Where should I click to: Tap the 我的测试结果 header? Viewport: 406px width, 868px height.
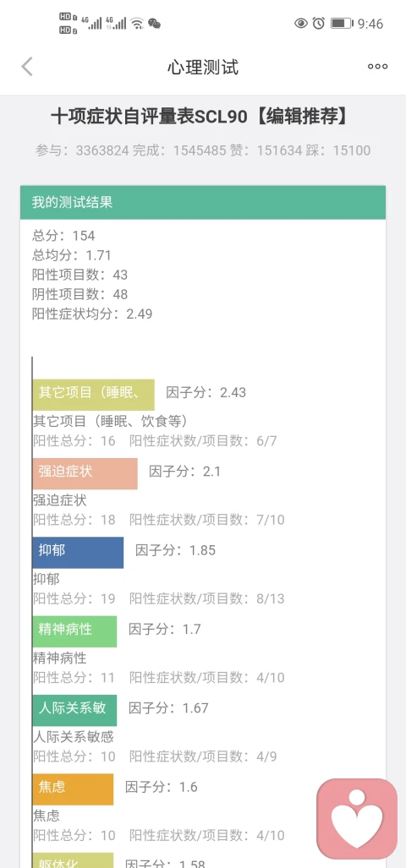click(203, 202)
